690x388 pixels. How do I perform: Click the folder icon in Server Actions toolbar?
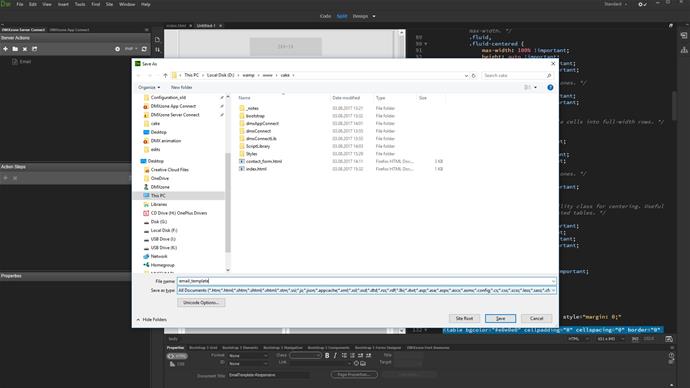(x=15, y=49)
